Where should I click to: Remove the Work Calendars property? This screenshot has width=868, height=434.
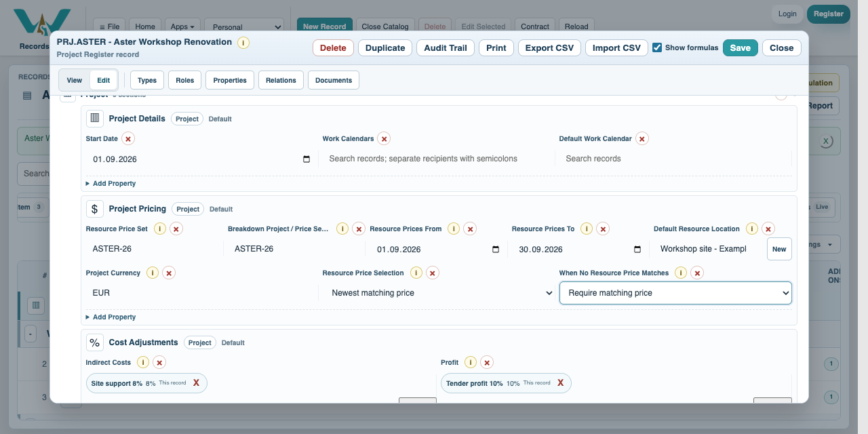(384, 138)
